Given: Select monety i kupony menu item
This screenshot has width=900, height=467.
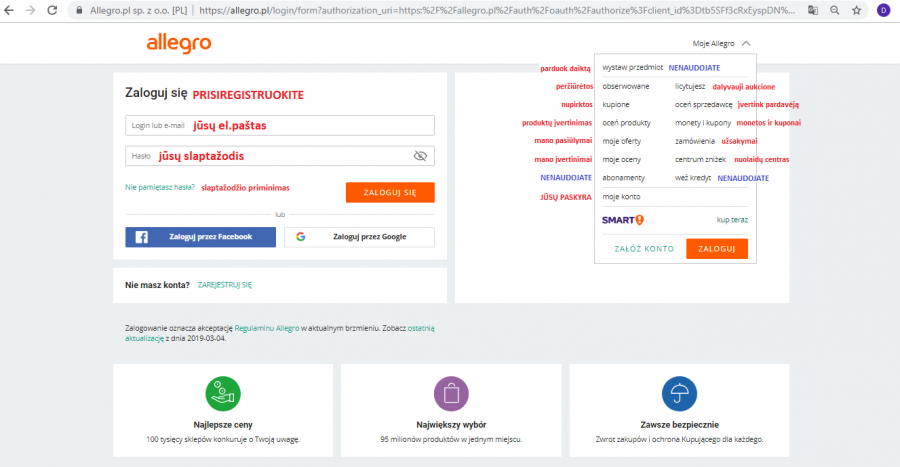Looking at the screenshot, I should click(x=703, y=123).
